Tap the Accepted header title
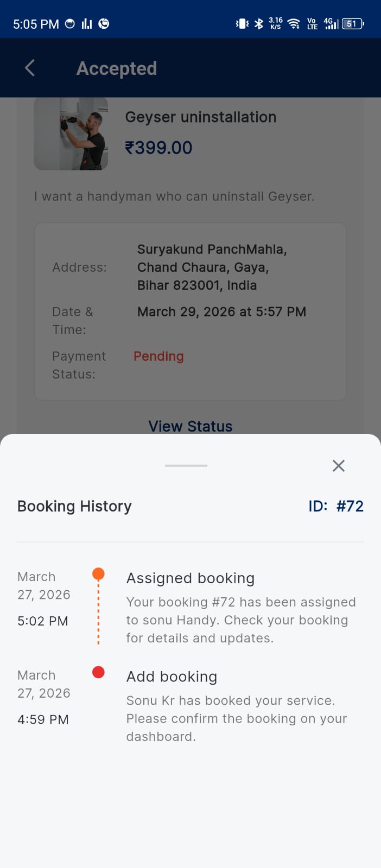 116,68
